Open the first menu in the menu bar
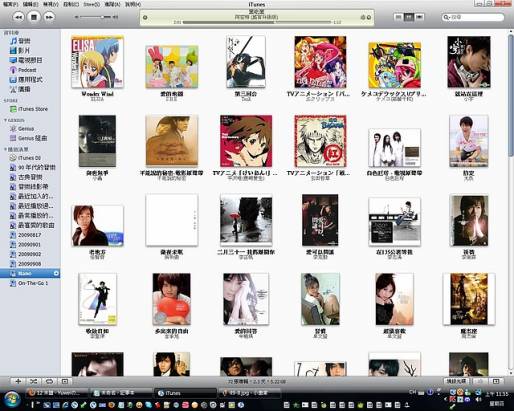The width and height of the screenshot is (514, 411). tap(10, 4)
